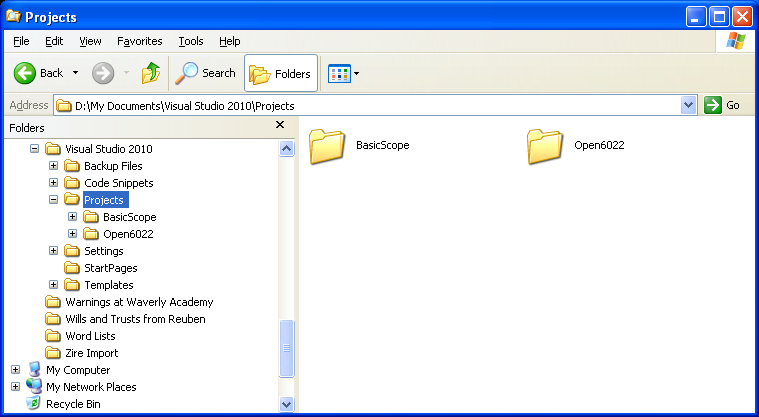The image size is (759, 417).
Task: Click the open Projects folder icon in tree
Action: [72, 199]
